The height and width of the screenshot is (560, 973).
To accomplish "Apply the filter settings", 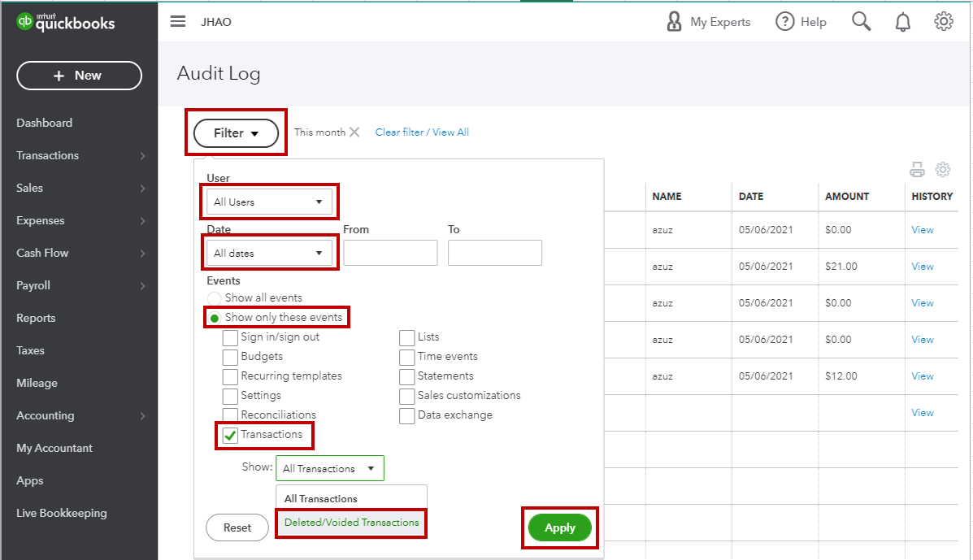I will 559,527.
